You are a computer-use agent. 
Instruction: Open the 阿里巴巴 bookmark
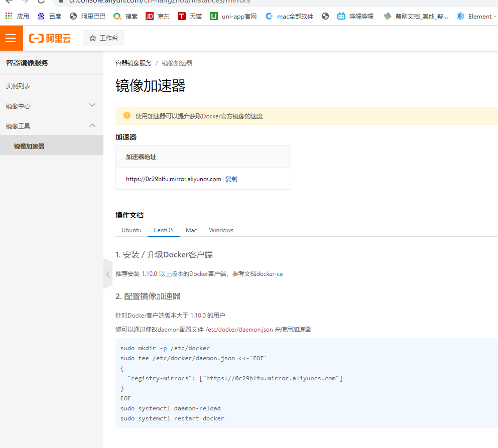[88, 16]
